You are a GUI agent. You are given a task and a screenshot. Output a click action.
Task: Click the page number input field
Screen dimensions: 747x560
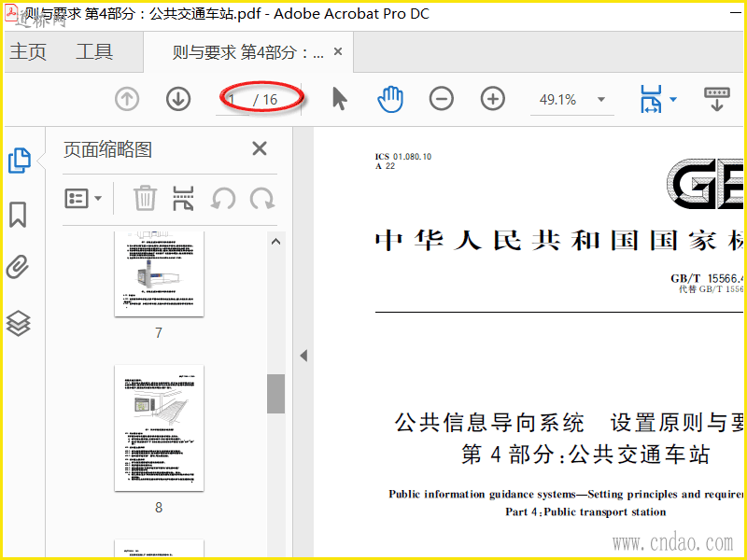coord(233,100)
